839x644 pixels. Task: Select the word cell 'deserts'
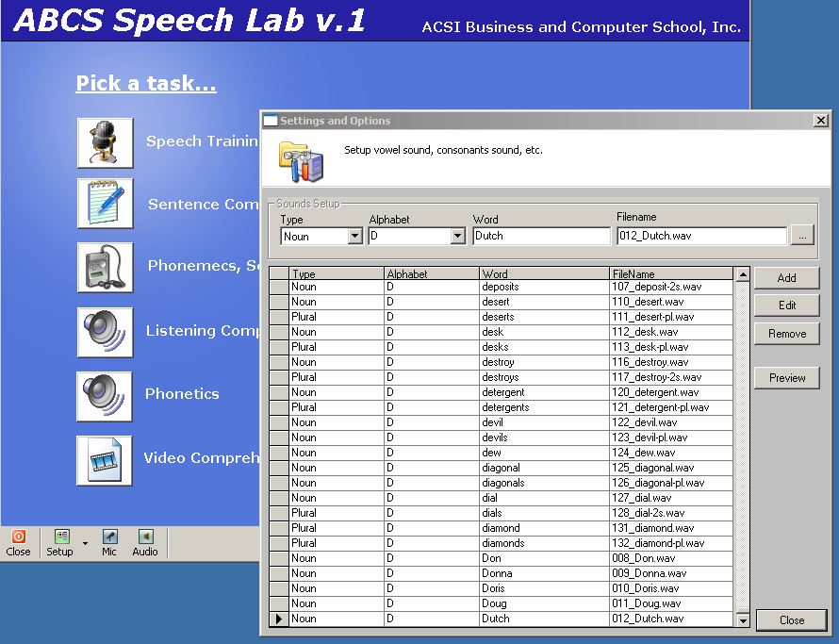coord(544,317)
